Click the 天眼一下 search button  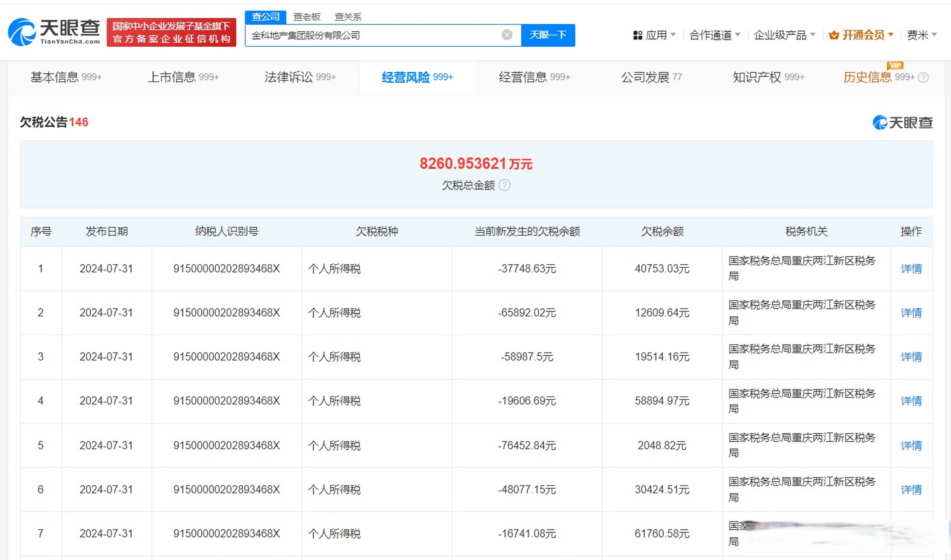[x=548, y=35]
